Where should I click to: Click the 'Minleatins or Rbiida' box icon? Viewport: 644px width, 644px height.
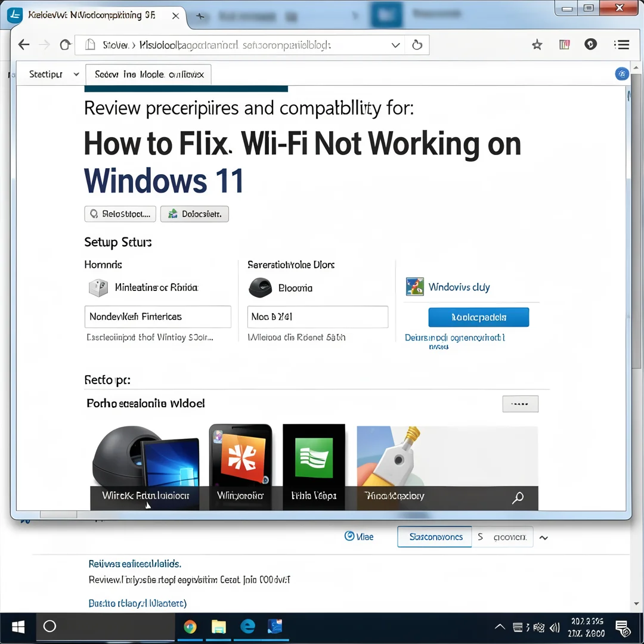click(x=98, y=287)
